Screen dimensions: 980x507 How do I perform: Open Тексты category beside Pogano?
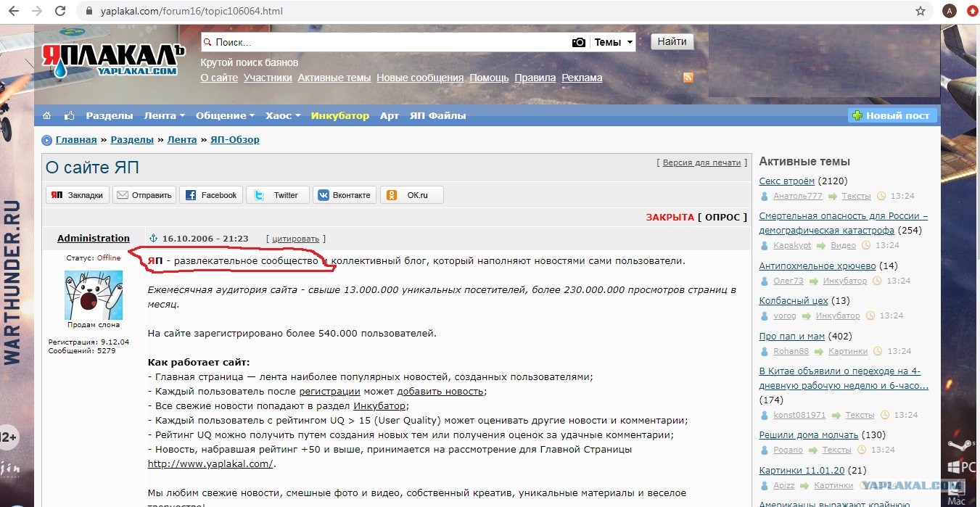click(x=836, y=450)
